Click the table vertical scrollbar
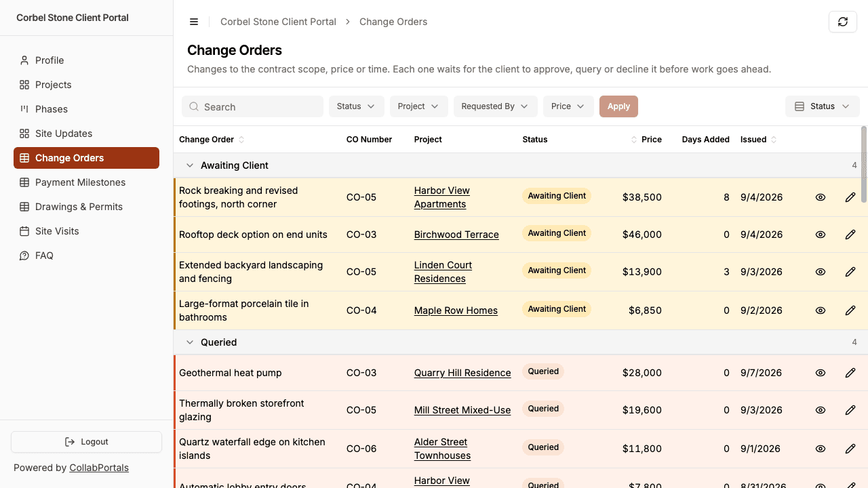This screenshot has height=488, width=868. point(864,164)
